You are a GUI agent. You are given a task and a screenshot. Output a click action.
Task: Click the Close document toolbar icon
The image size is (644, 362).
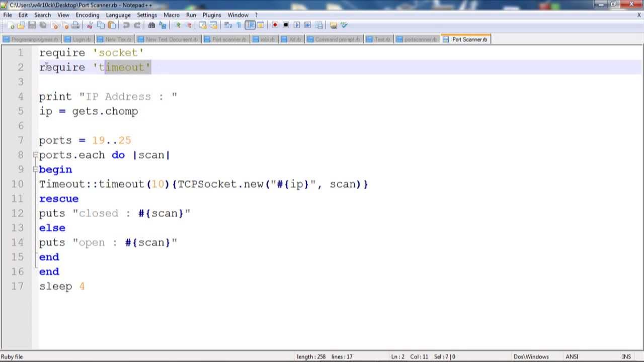[54, 25]
